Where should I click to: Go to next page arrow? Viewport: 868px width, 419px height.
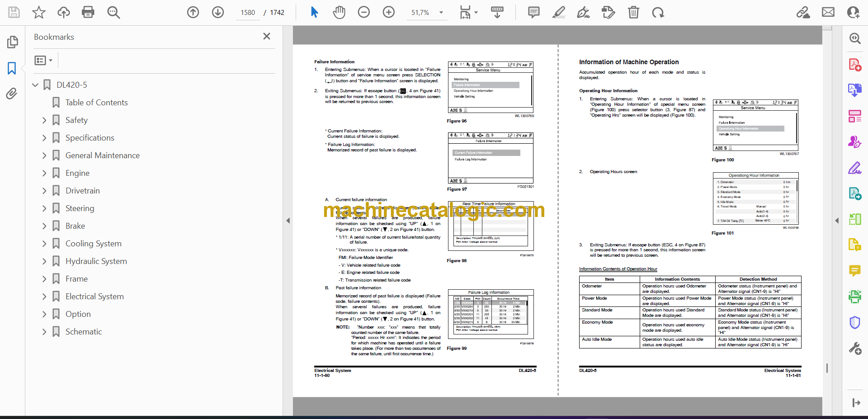tap(218, 12)
